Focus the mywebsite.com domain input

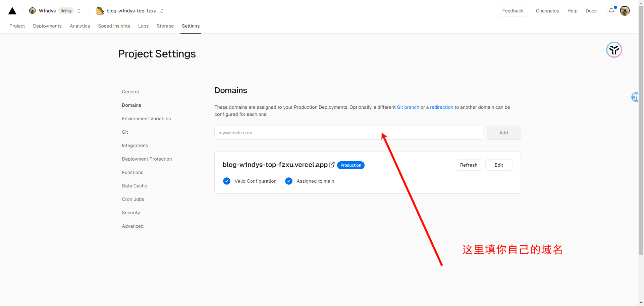click(348, 133)
